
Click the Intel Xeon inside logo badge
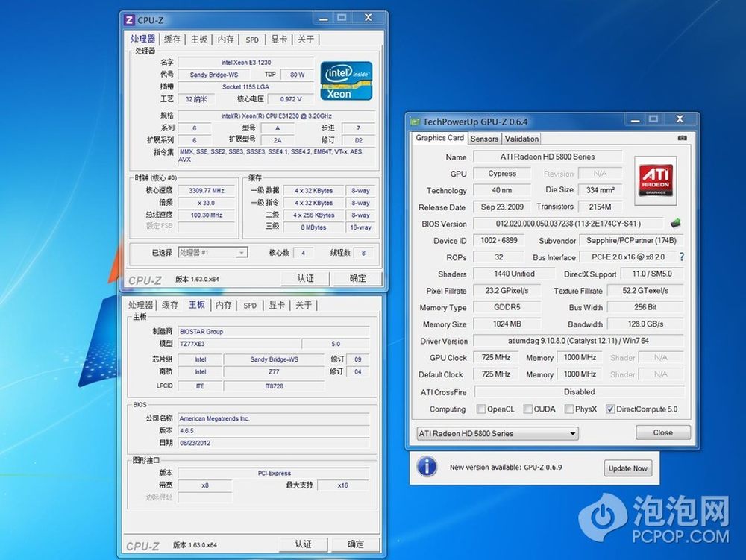346,81
